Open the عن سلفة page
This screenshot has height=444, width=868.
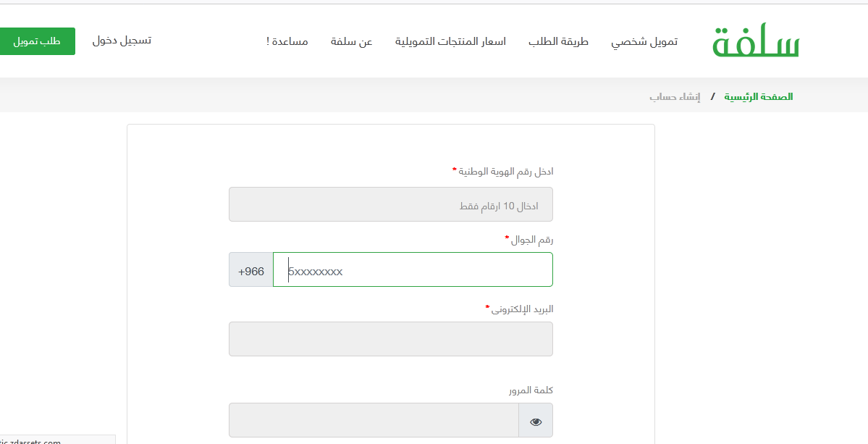[x=352, y=41]
